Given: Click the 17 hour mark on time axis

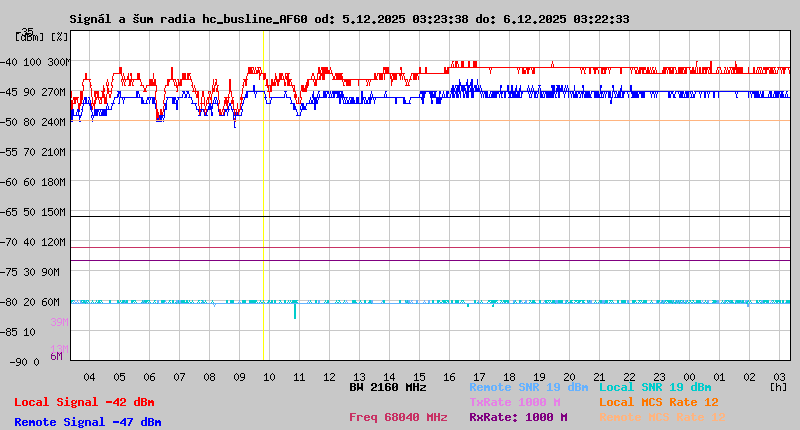Looking at the screenshot, I should tap(479, 376).
